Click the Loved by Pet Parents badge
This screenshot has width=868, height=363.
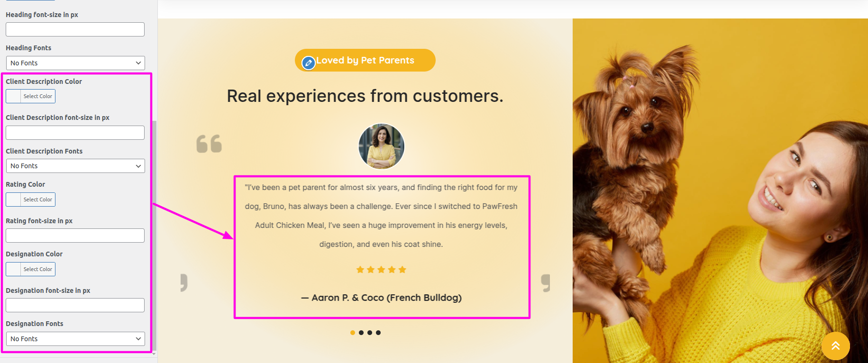coord(365,60)
